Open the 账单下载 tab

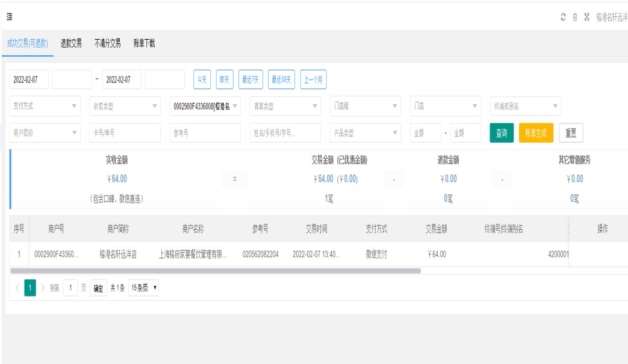point(144,43)
